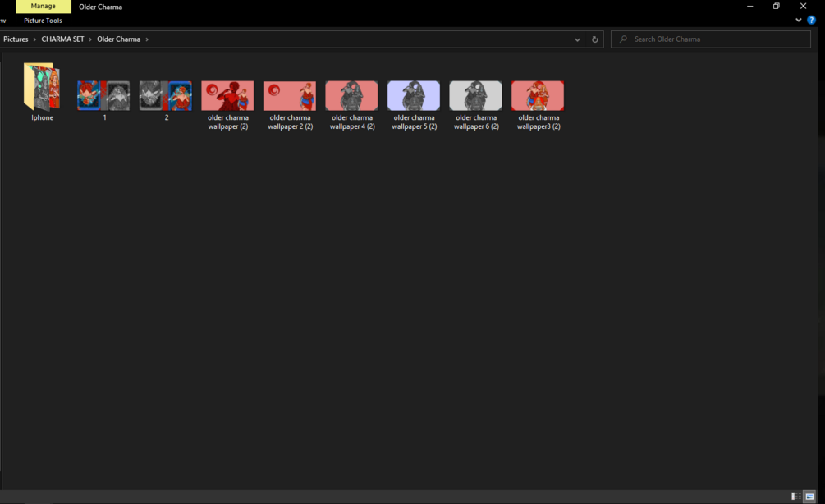Expand chevron after CHARMA SET breadcrumb
Viewport: 825px width, 504px height.
(x=90, y=39)
